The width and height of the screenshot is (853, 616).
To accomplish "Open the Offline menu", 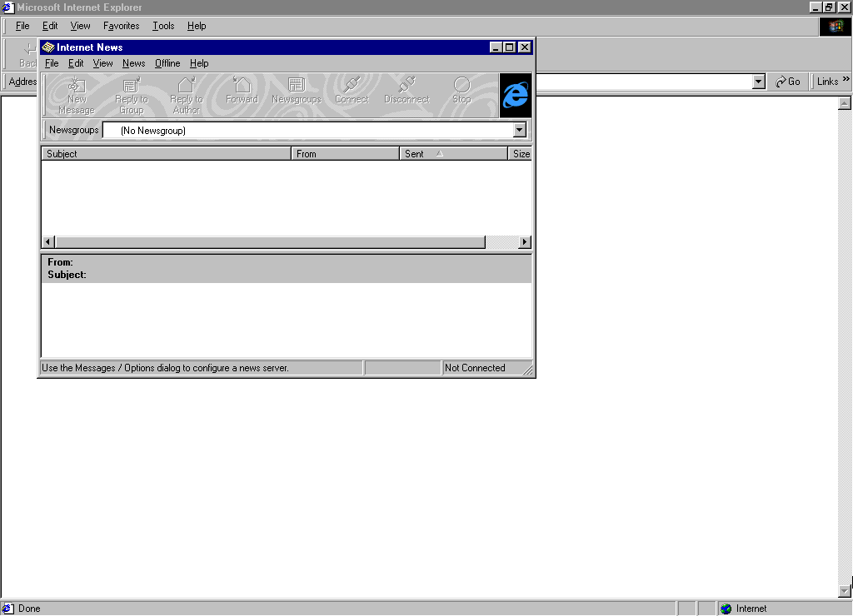I will coord(167,63).
